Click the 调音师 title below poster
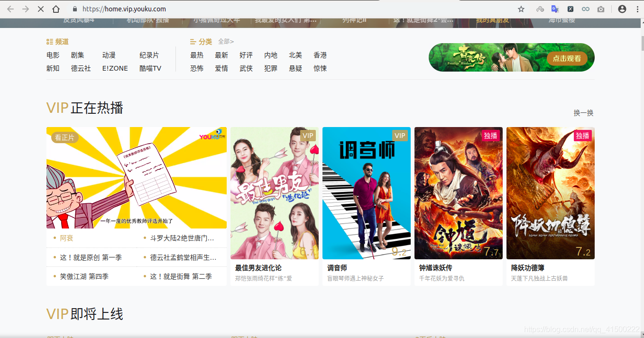644x338 pixels. [x=337, y=268]
